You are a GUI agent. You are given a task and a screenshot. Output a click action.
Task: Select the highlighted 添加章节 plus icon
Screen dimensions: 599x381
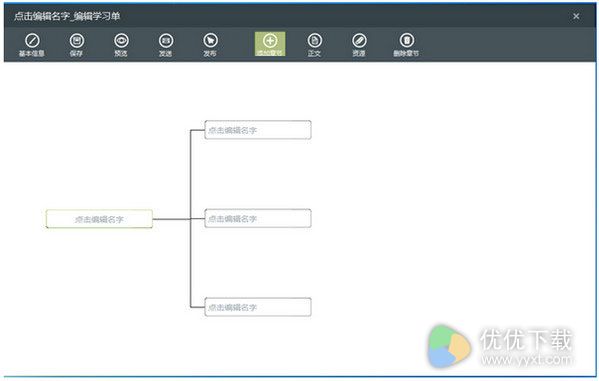[270, 40]
